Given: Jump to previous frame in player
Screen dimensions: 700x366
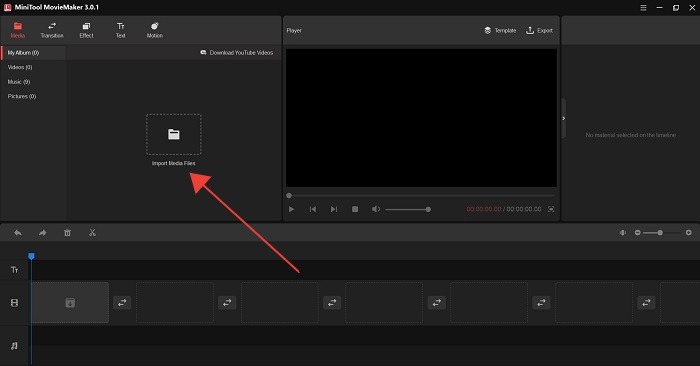Looking at the screenshot, I should pos(313,209).
